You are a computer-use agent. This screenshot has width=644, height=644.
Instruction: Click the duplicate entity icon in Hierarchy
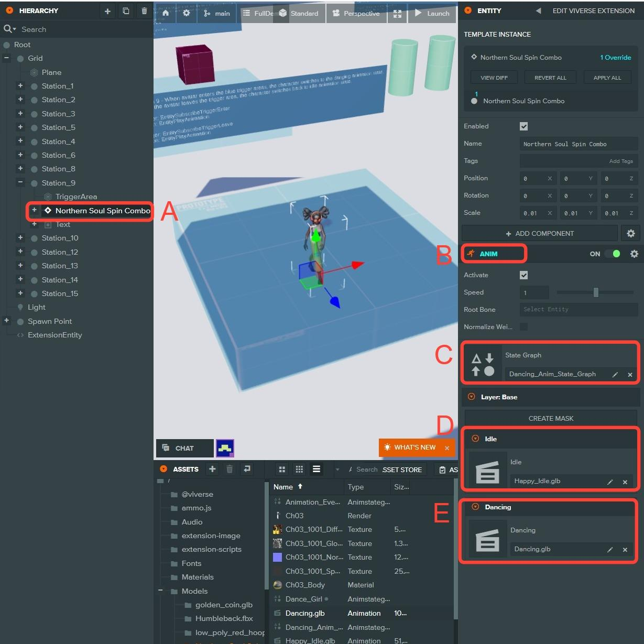pos(126,11)
